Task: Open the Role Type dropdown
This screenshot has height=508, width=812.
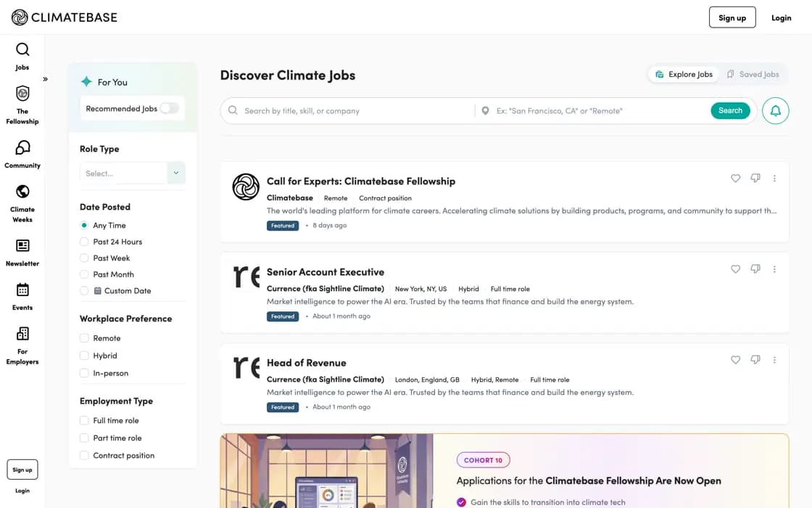Action: (133, 173)
